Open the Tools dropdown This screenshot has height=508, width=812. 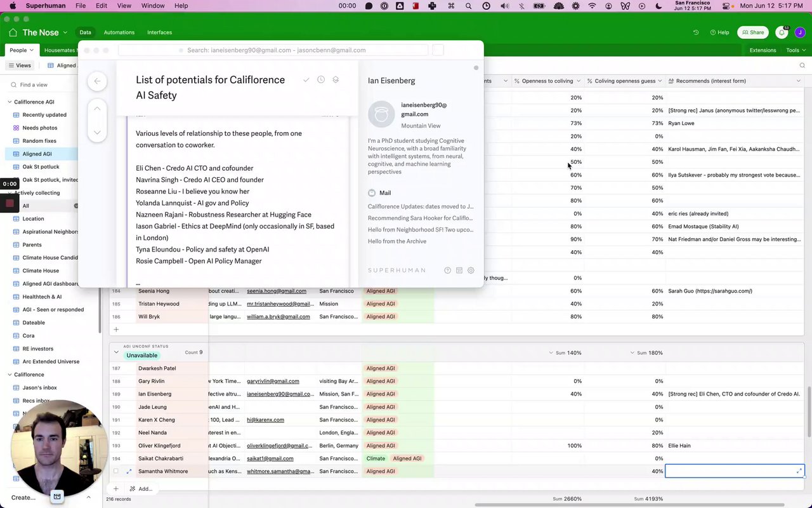(x=796, y=50)
